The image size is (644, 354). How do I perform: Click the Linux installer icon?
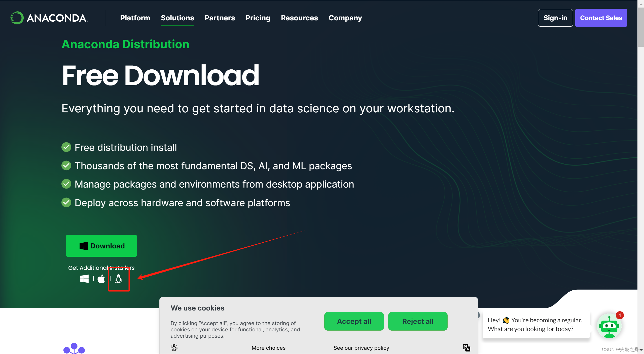coord(119,279)
